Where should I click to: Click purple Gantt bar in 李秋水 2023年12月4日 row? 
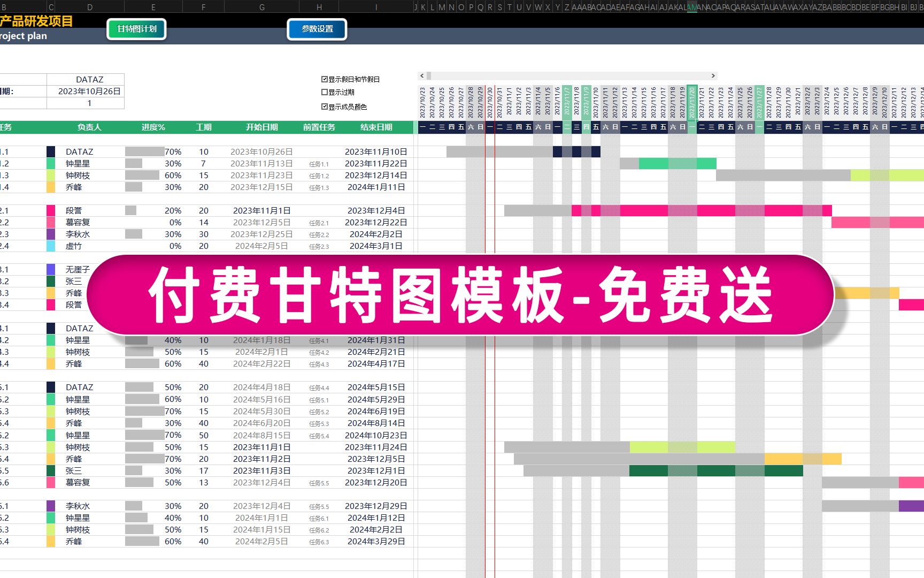(x=911, y=506)
